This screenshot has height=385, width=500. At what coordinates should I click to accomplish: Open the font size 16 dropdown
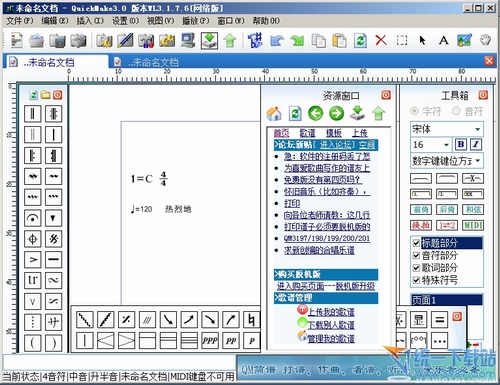pyautogui.click(x=446, y=145)
